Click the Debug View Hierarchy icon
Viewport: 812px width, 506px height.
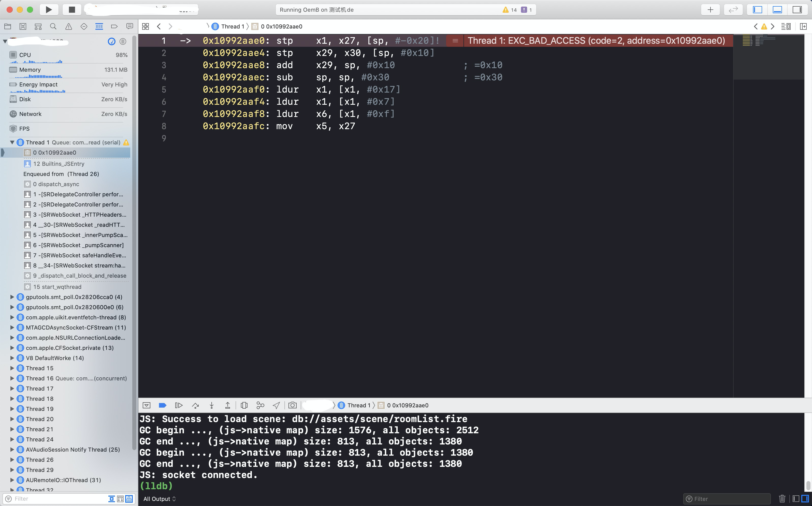click(244, 405)
